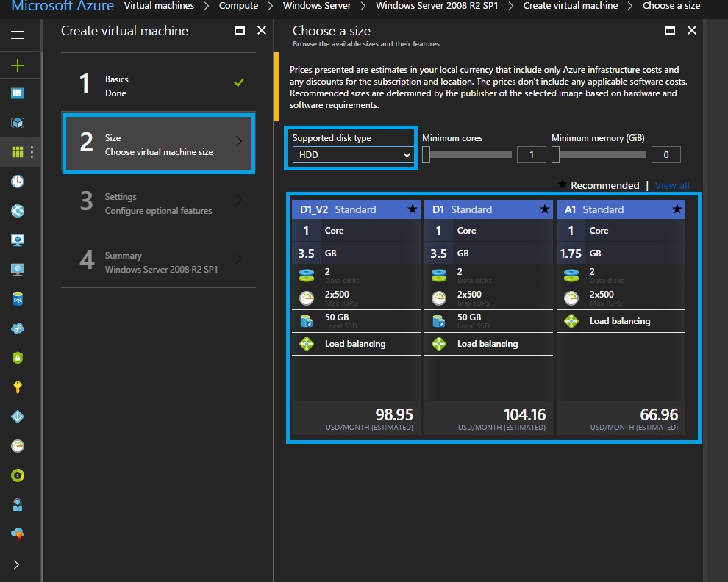Expand the sidebar with the bottom chevron
The width and height of the screenshot is (728, 582).
pyautogui.click(x=18, y=564)
